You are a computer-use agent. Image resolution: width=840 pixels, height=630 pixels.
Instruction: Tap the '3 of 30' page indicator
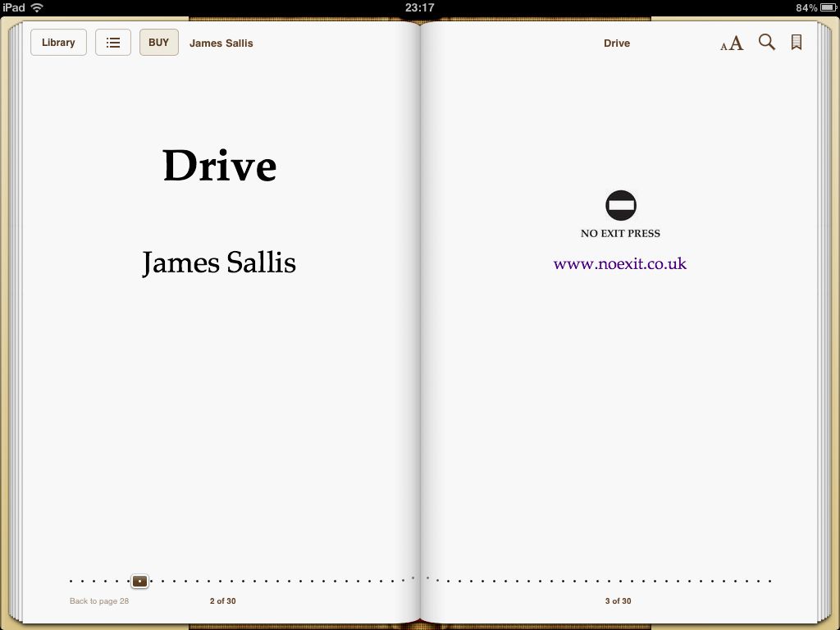pyautogui.click(x=618, y=601)
